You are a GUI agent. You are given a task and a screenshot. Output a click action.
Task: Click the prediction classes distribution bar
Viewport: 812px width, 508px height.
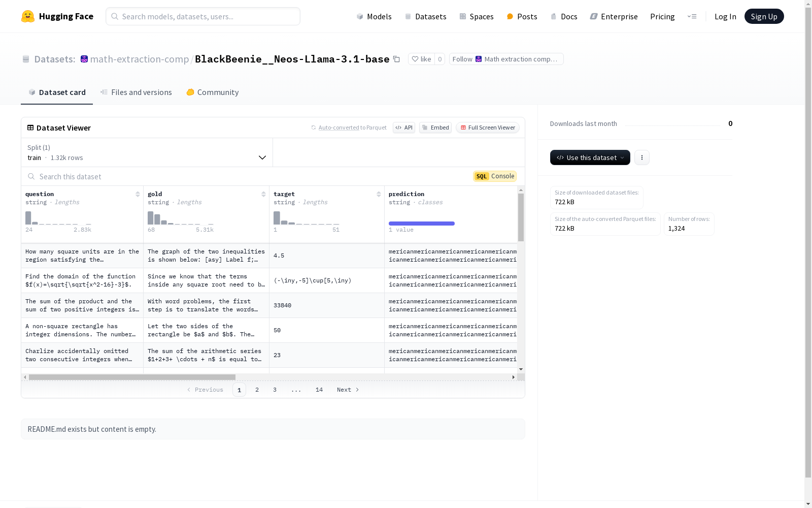[x=422, y=224]
